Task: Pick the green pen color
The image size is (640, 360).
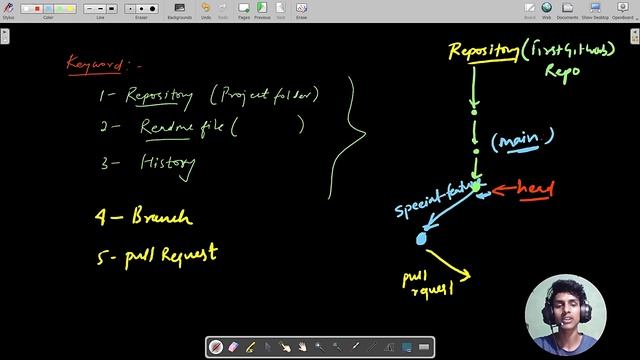Action: pyautogui.click(x=59, y=9)
